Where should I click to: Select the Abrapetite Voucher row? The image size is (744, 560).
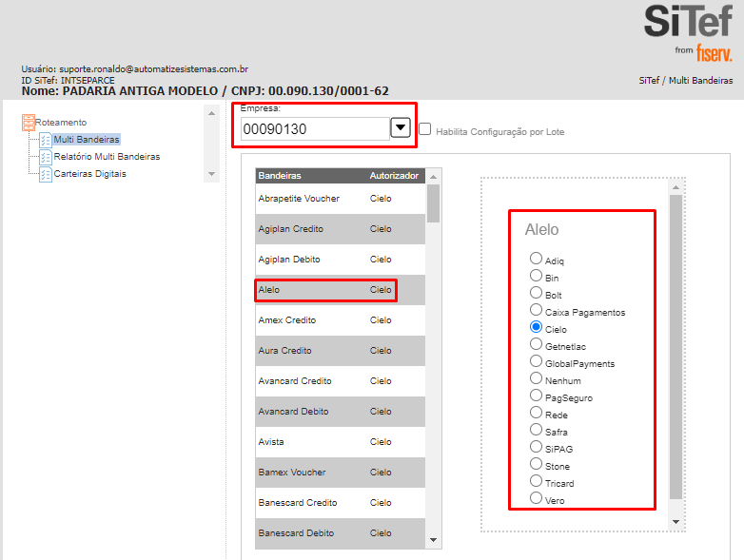(x=341, y=199)
